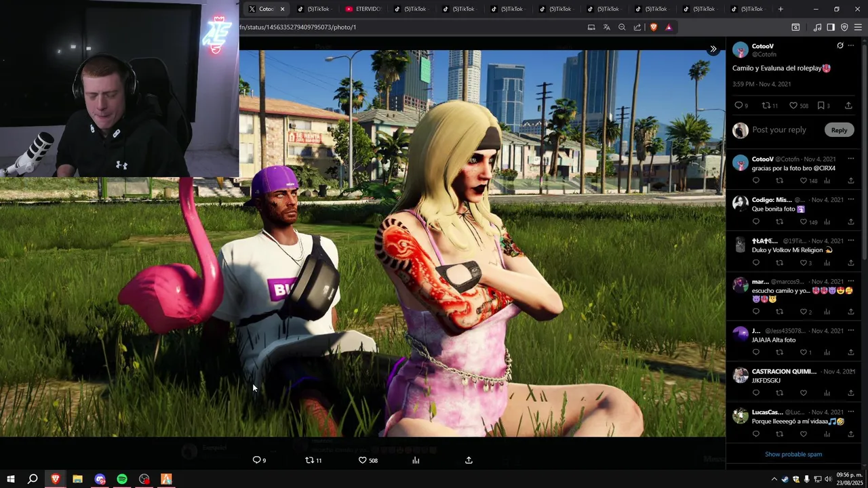868x488 pixels.
Task: Open view analytics icon below the image
Action: (x=416, y=460)
